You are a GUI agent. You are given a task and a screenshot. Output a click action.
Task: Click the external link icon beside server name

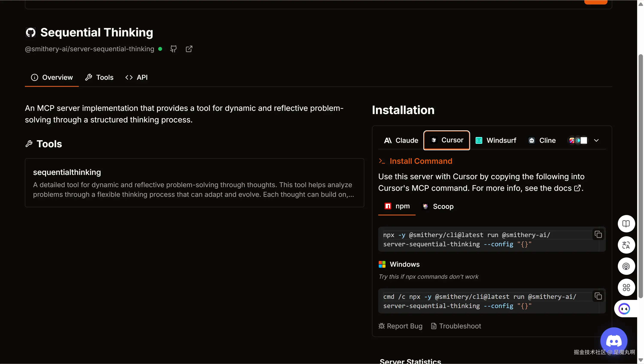click(x=189, y=49)
